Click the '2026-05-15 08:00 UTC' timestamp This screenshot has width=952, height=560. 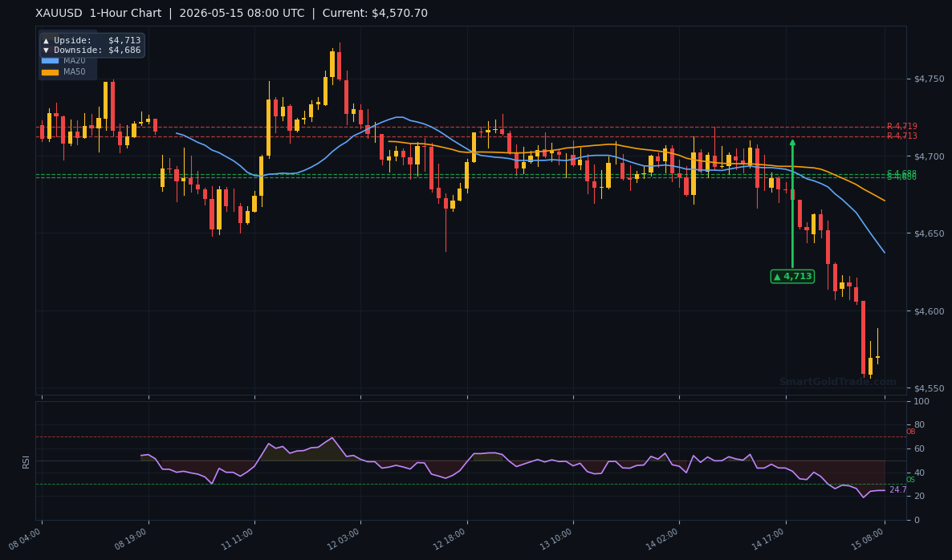242,14
